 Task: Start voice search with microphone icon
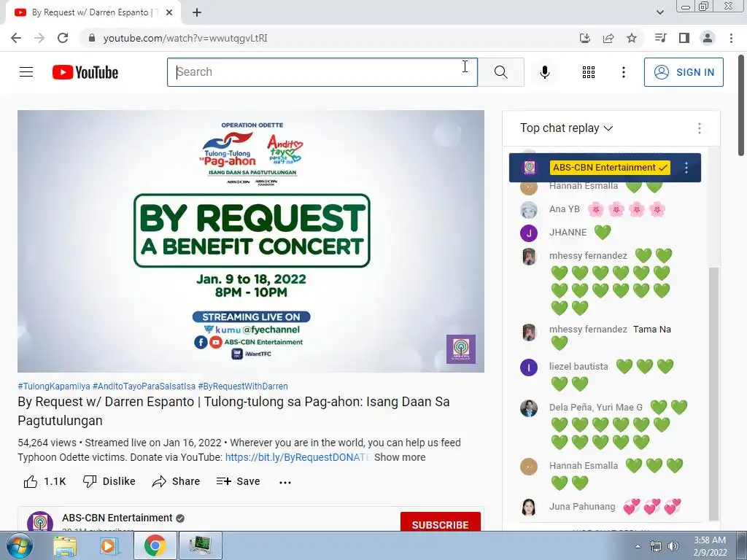coord(545,72)
